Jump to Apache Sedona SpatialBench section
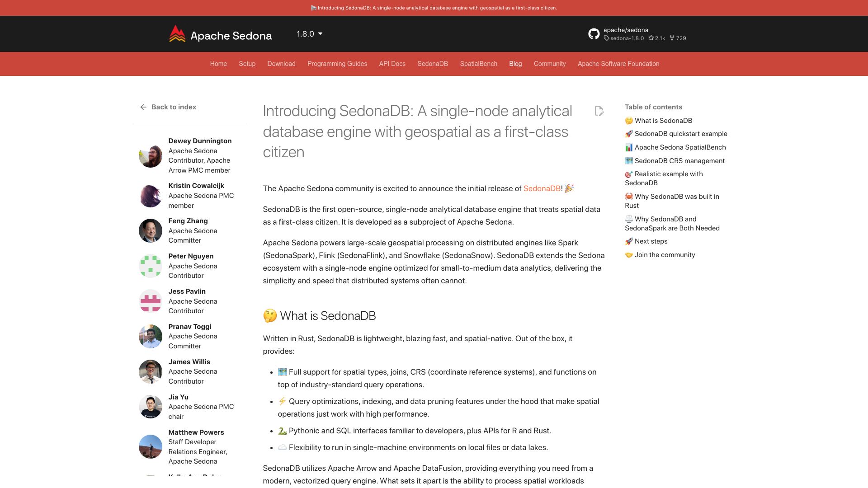 675,147
